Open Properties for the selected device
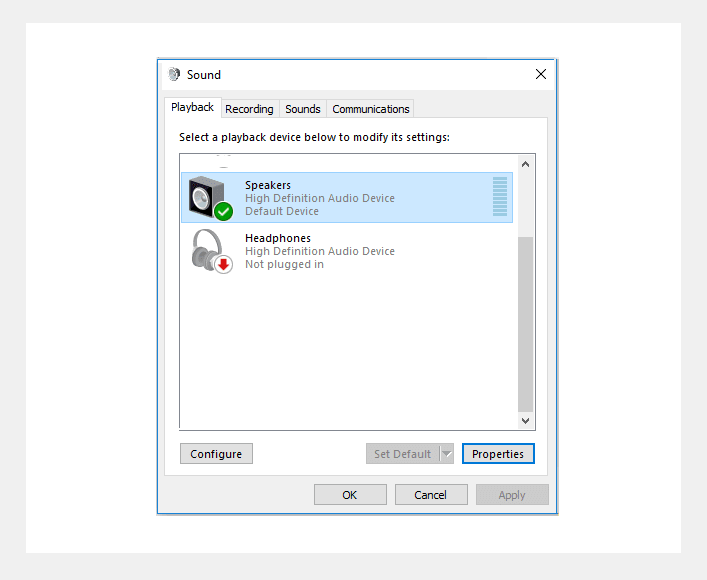 click(498, 454)
